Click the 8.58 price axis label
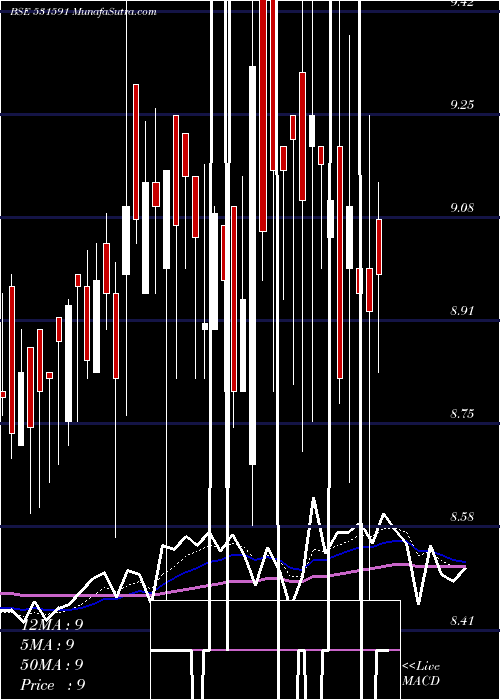500x700 pixels. pos(462,517)
